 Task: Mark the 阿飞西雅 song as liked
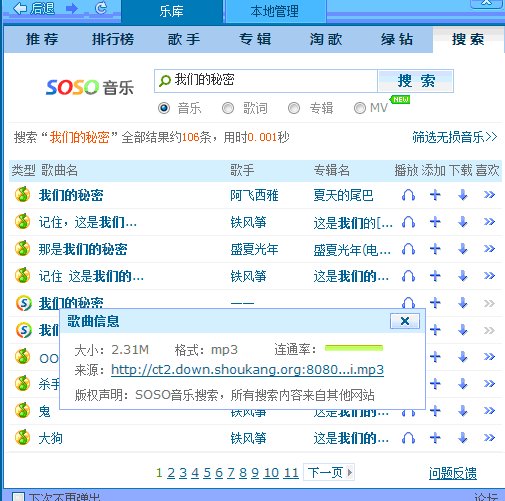(489, 195)
